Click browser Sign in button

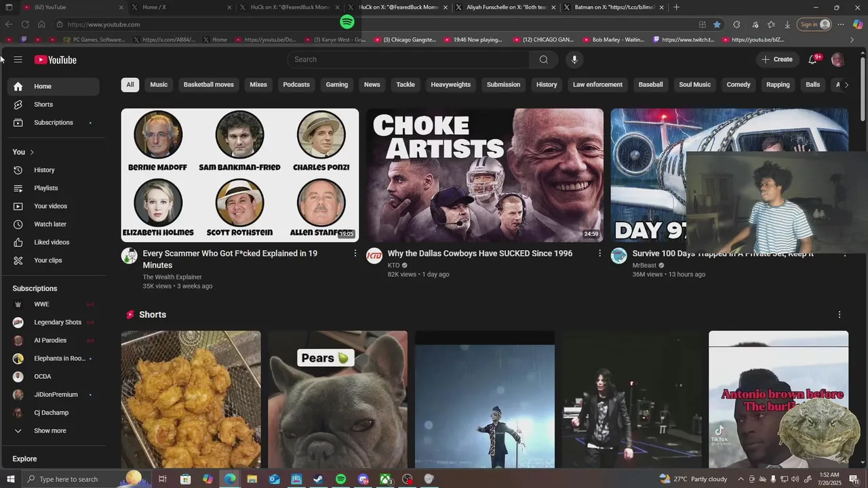coord(814,24)
